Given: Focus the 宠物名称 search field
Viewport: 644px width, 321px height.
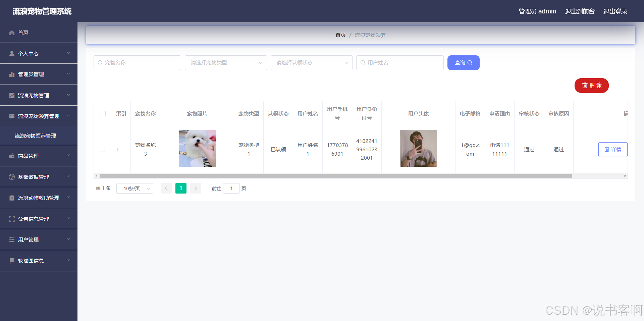Looking at the screenshot, I should (x=137, y=63).
